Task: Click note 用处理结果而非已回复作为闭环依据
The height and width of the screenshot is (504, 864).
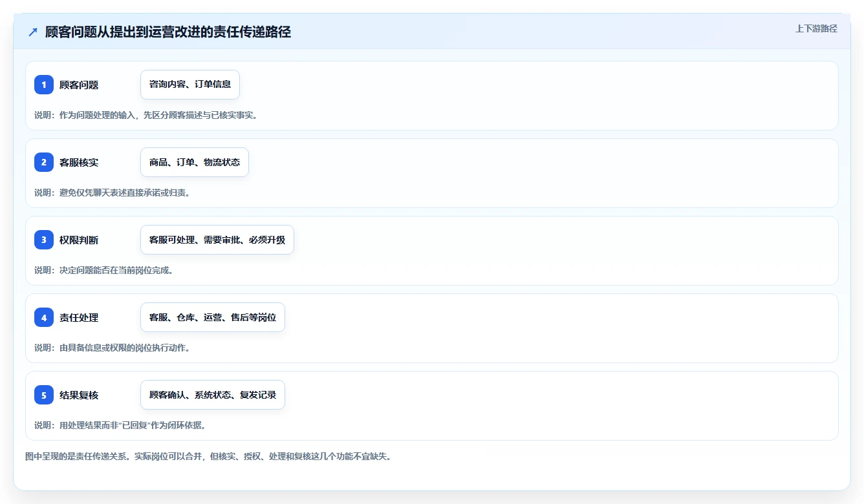Action: (120, 425)
